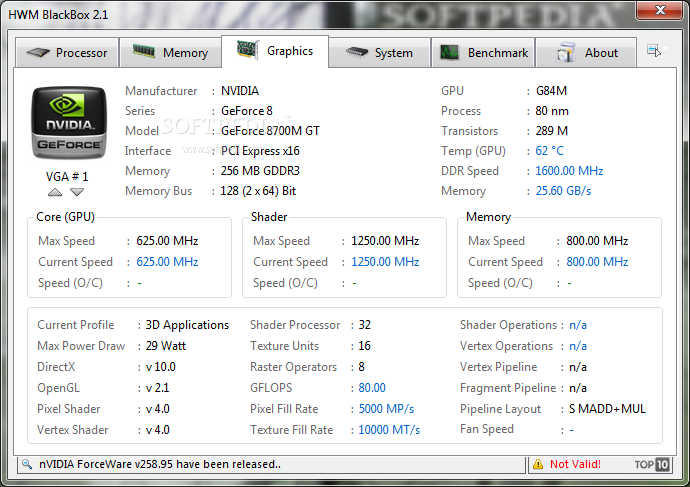
Task: Click the Texture Fill Rate 10000 MT/s
Action: (x=389, y=430)
